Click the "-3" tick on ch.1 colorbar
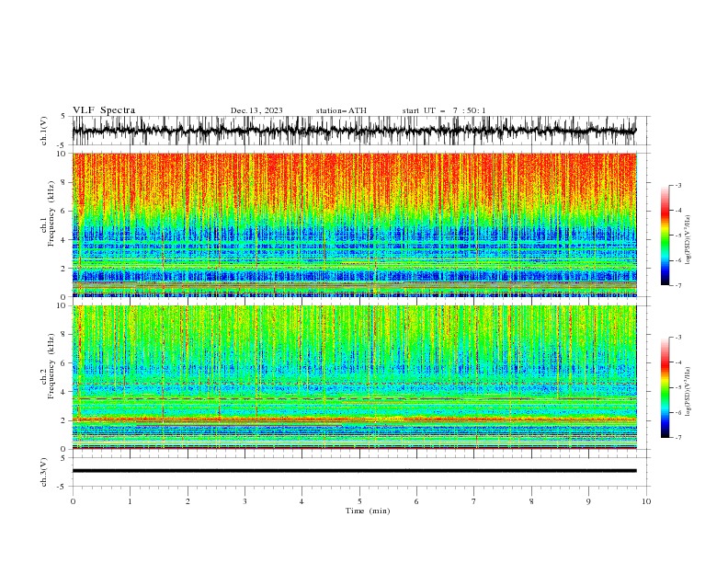728x563 pixels. 677,185
